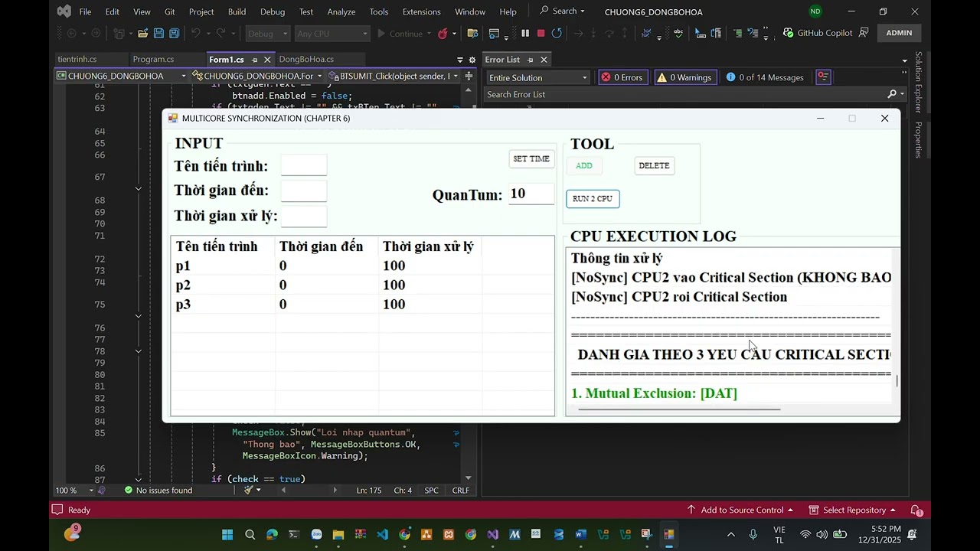Open the Analyze menu
The image size is (980, 551).
tap(341, 11)
